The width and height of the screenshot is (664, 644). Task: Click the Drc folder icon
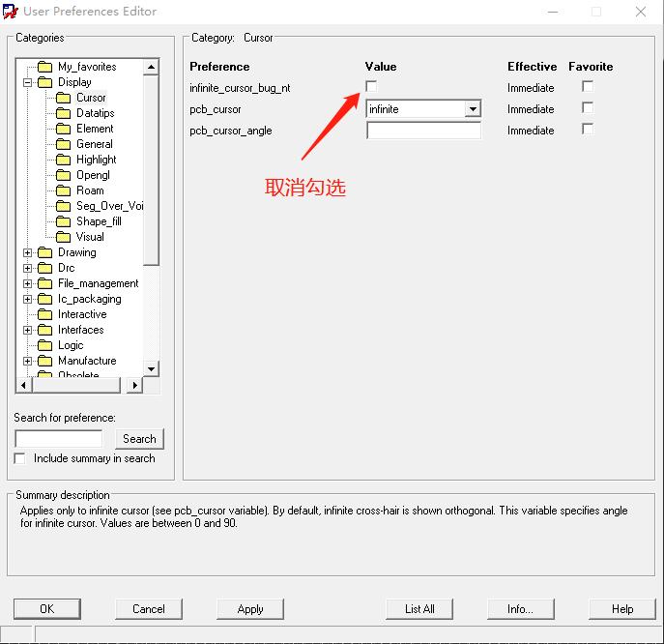click(44, 268)
